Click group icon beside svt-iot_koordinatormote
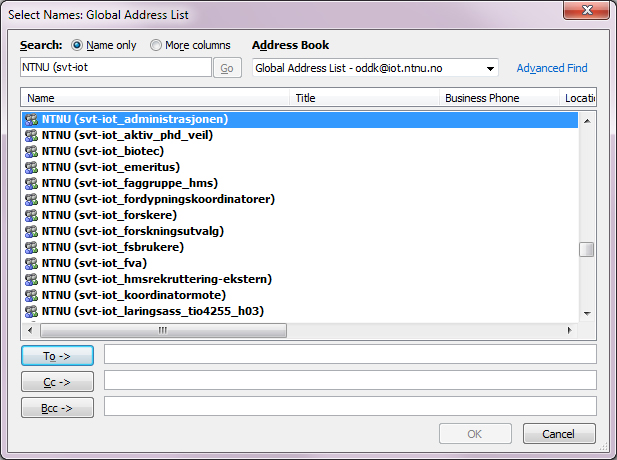 tap(31, 296)
